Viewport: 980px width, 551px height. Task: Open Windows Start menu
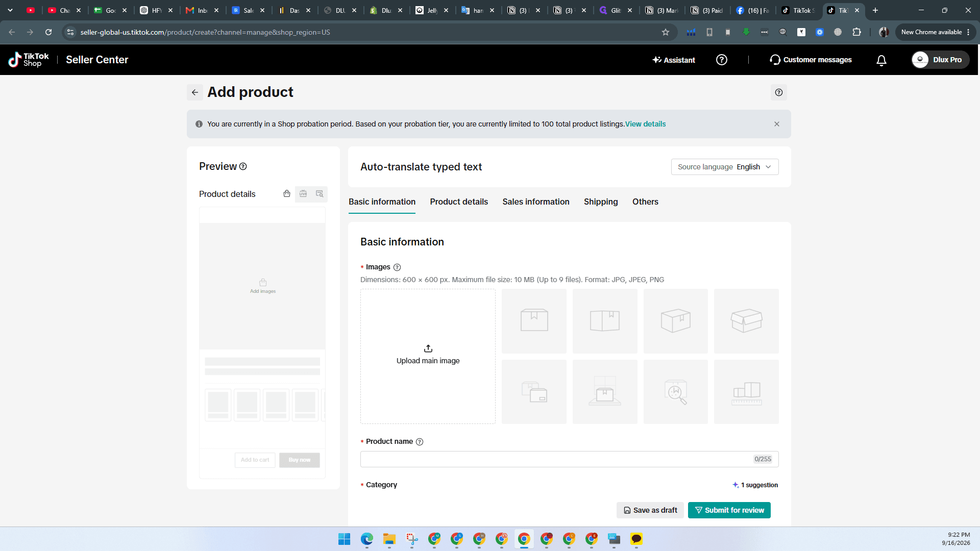(345, 539)
